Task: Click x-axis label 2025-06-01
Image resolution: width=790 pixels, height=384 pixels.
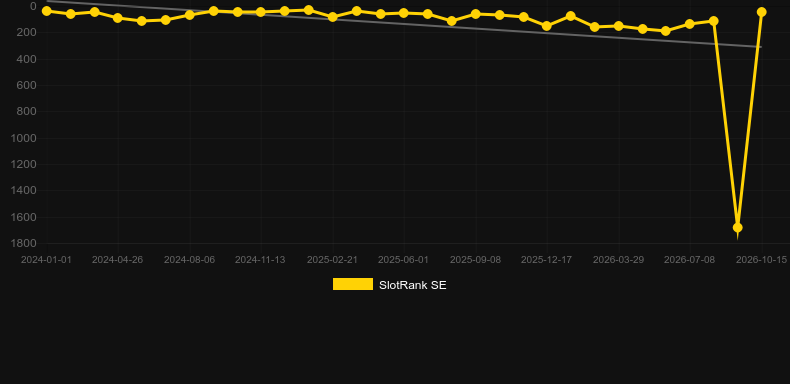Action: pos(404,260)
